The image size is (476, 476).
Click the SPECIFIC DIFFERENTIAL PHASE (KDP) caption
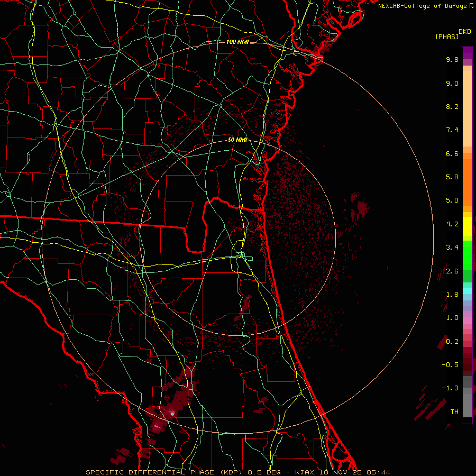click(164, 472)
